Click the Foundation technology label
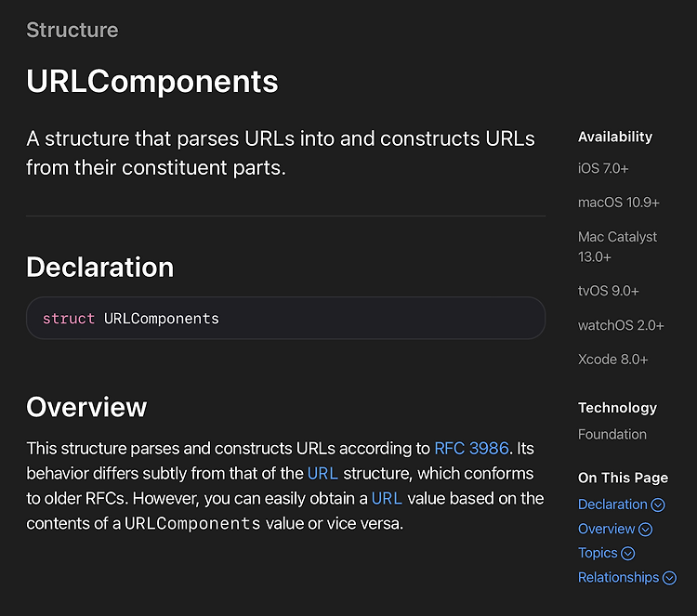The height and width of the screenshot is (616, 697). tap(612, 434)
